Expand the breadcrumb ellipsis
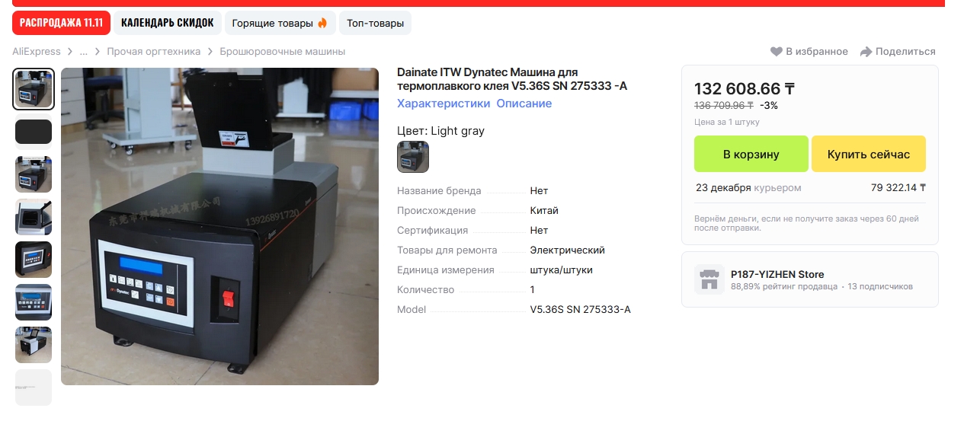 coord(84,52)
